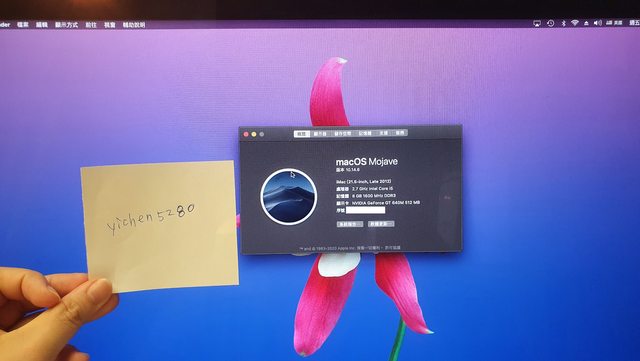Image resolution: width=640 pixels, height=361 pixels.
Task: Open the Time Machine status icon
Action: pos(550,23)
